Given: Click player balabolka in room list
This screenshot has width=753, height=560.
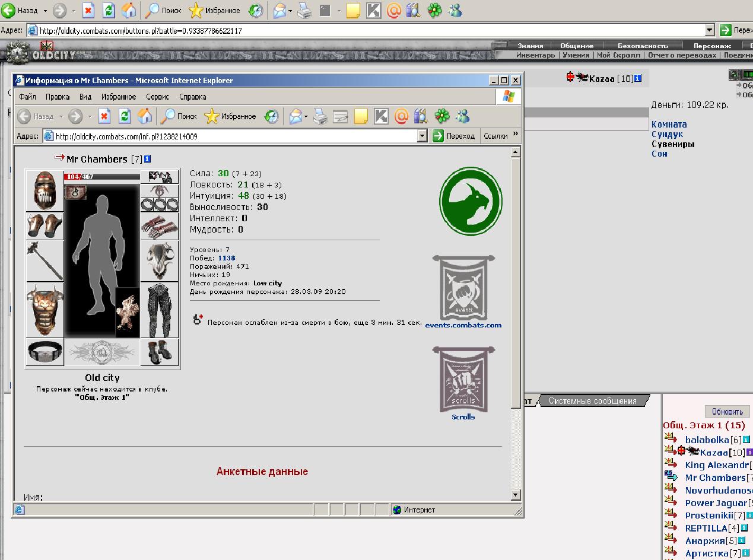Looking at the screenshot, I should [x=707, y=440].
